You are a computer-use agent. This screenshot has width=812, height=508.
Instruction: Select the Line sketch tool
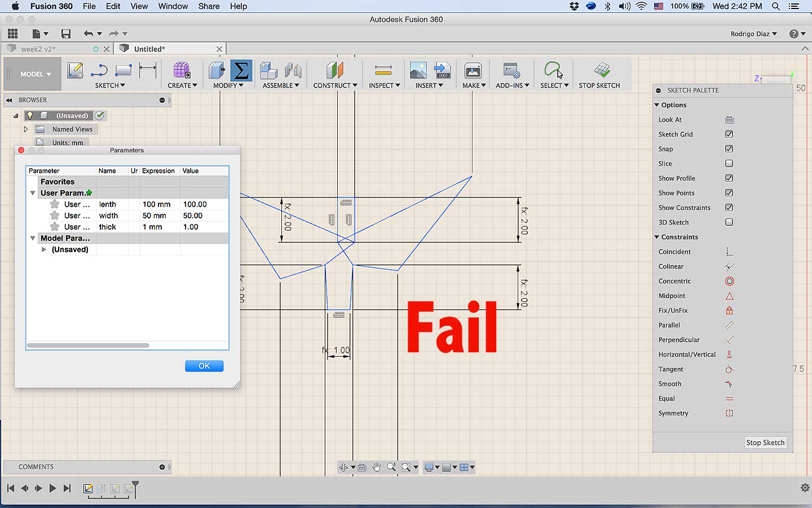[x=99, y=71]
